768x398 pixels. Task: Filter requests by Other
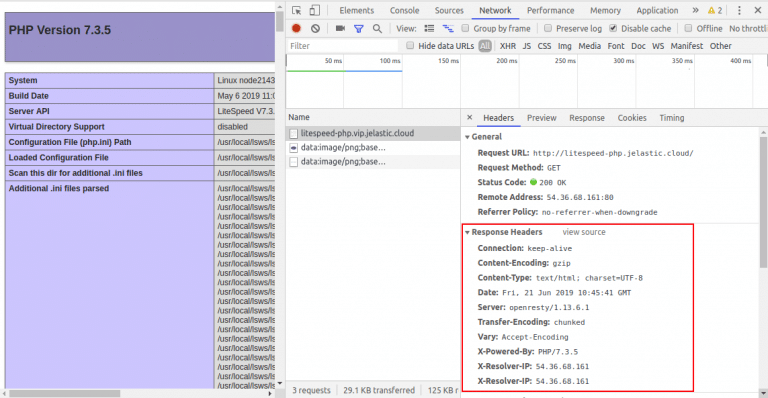coord(720,46)
